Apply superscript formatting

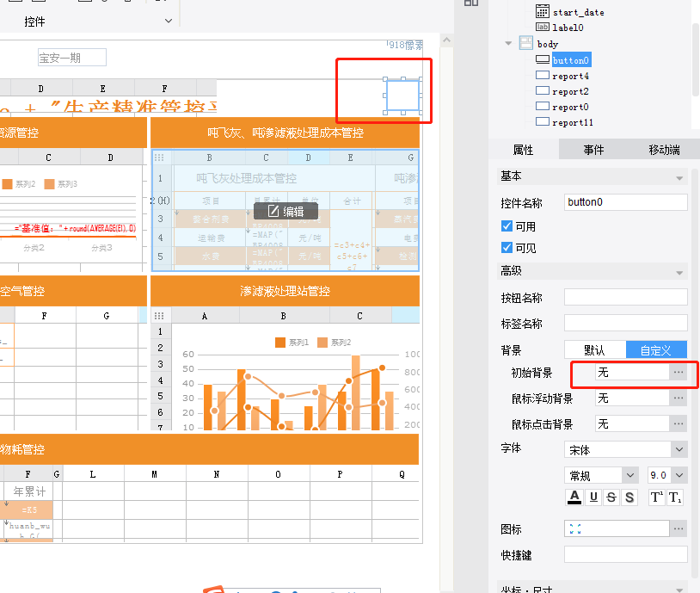655,497
